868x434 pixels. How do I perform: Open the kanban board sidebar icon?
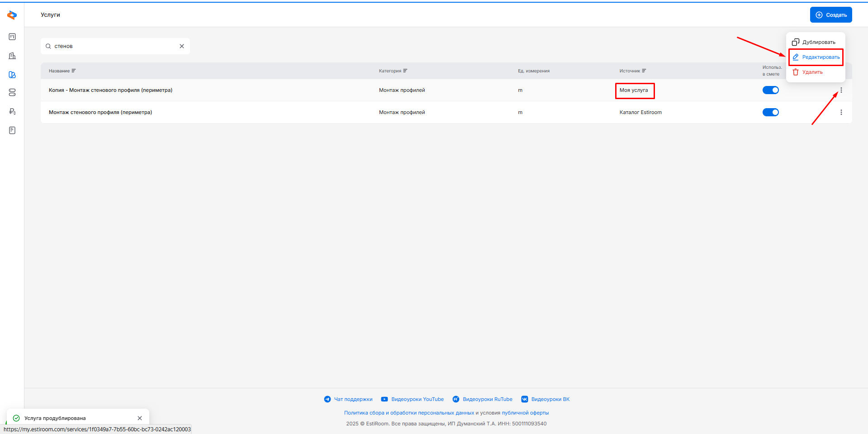(12, 37)
